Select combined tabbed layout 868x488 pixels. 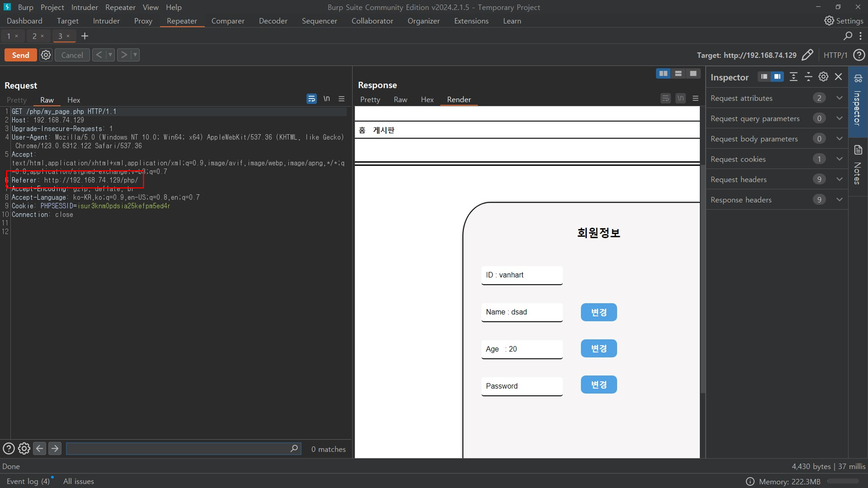click(693, 73)
